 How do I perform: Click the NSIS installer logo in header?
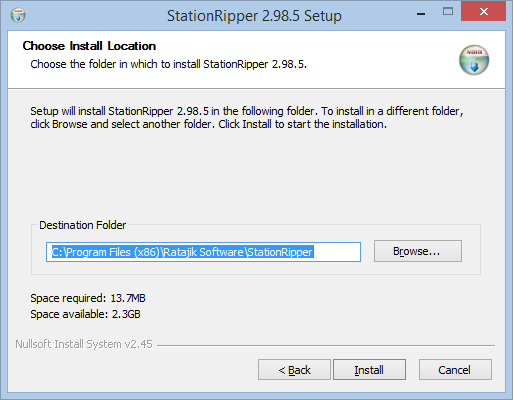(x=474, y=60)
